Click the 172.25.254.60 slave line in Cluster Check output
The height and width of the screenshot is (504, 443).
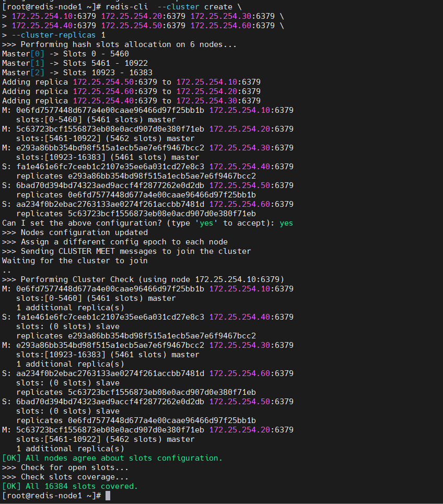(x=147, y=373)
